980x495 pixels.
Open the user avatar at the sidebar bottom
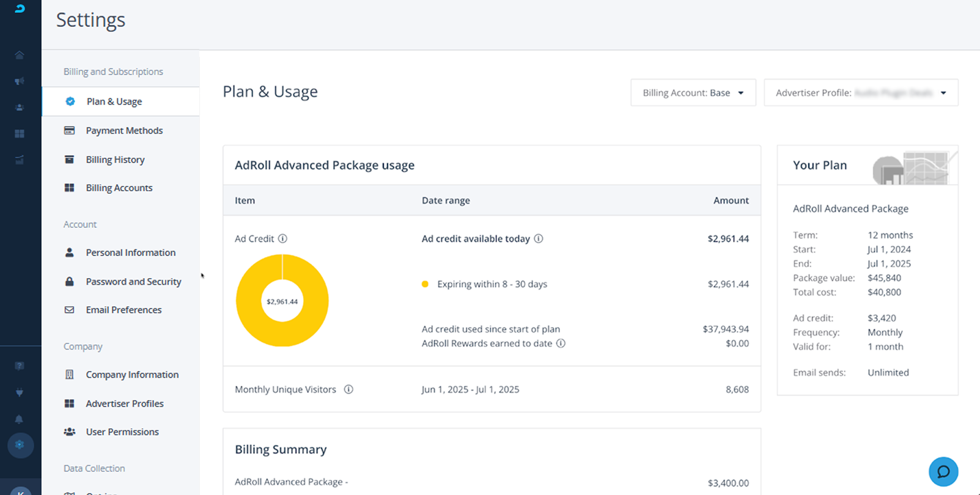point(21,491)
